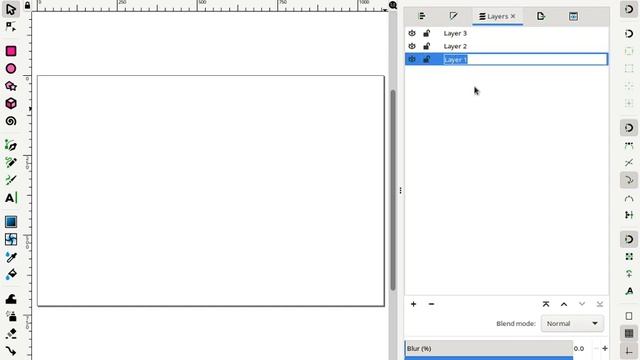Select the 3D Box tool
Image resolution: width=640 pixels, height=360 pixels.
(11, 103)
